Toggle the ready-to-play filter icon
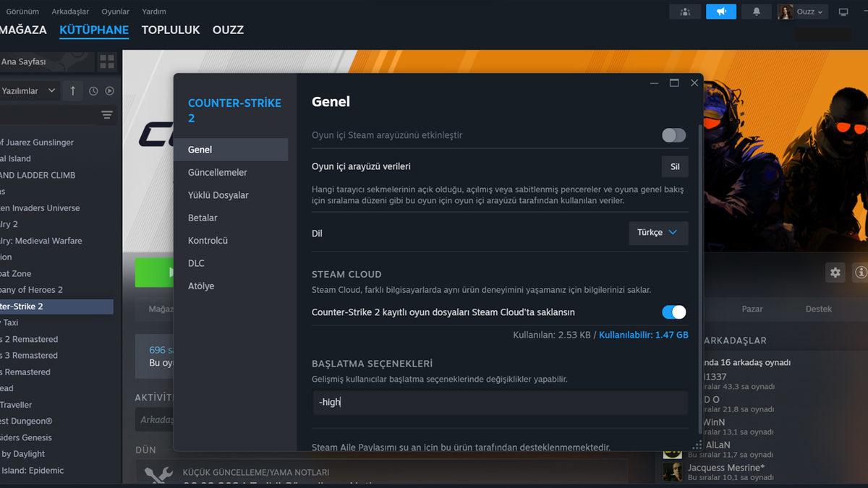The height and width of the screenshot is (488, 868). pos(110,90)
